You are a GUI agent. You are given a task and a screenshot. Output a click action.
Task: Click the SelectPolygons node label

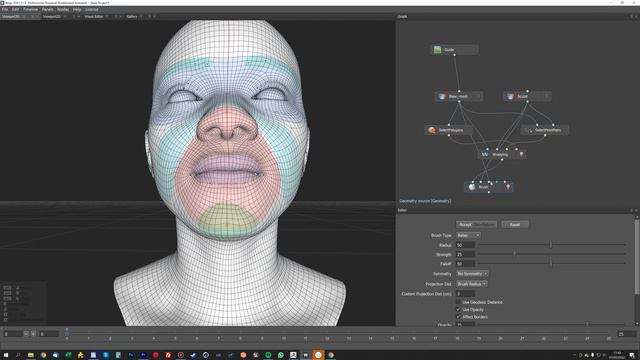click(x=451, y=130)
